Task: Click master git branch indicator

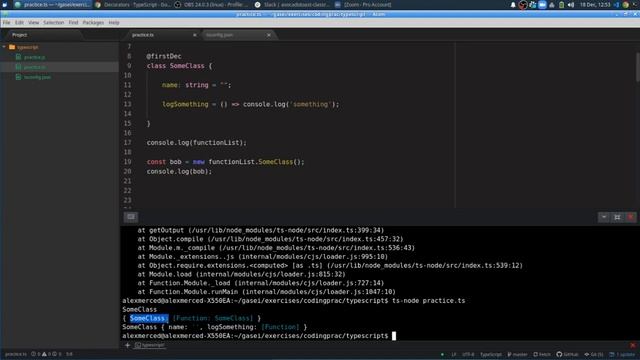Action: 518,354
